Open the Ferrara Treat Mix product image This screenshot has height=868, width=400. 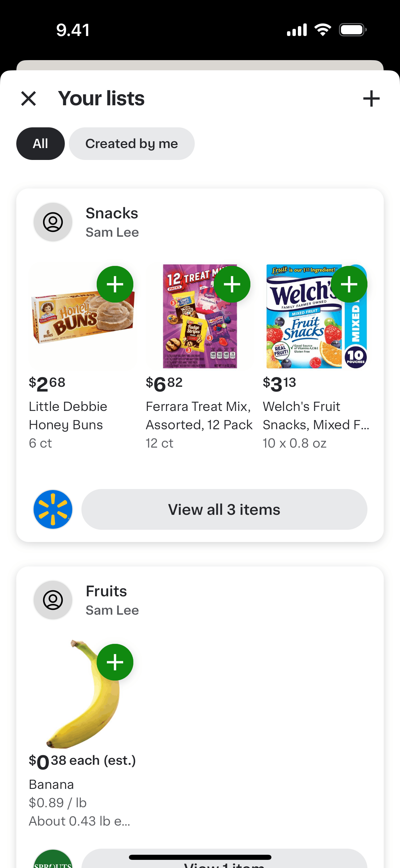pyautogui.click(x=200, y=317)
